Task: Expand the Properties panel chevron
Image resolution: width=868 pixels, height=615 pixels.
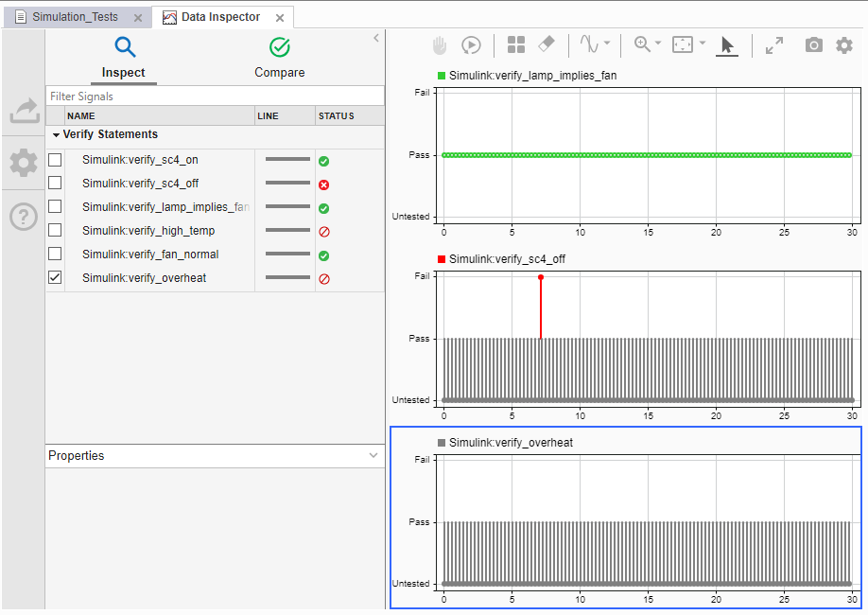Action: (373, 455)
